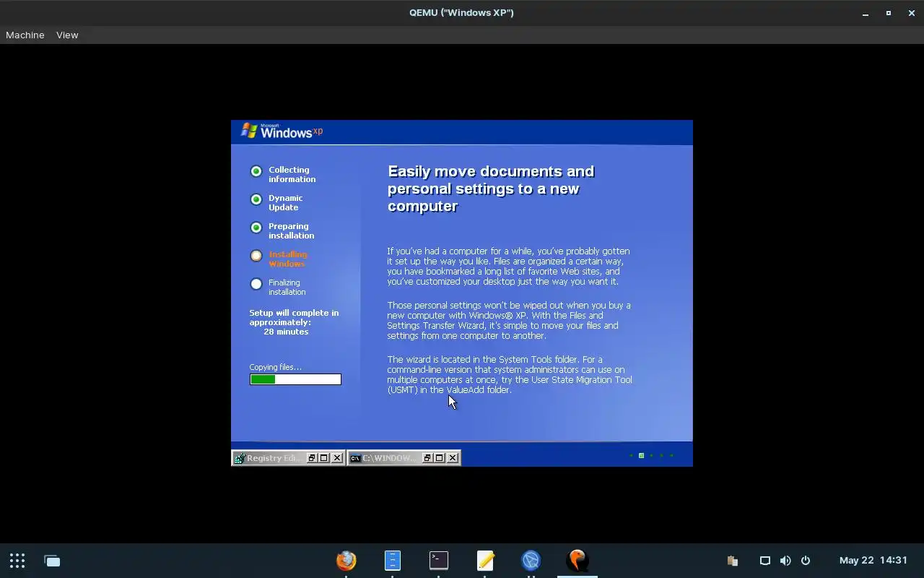Open the blue file manager taskbar icon

click(x=392, y=561)
